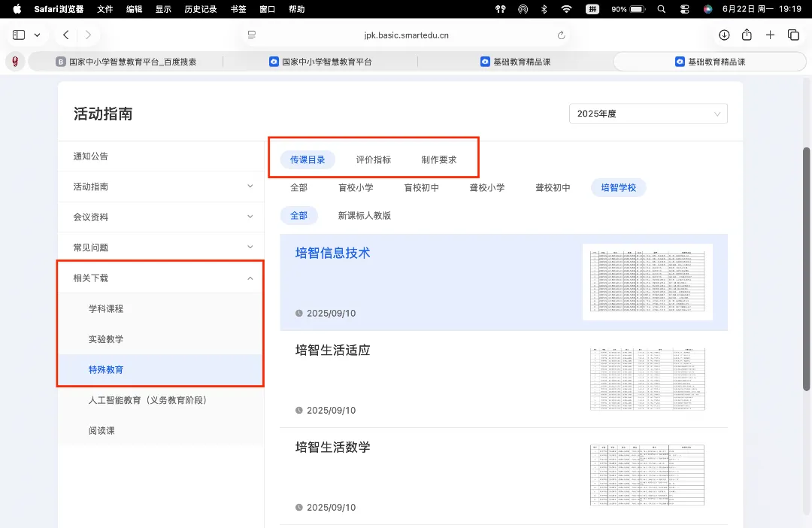The height and width of the screenshot is (528, 812).
Task: Click the Share icon in the toolbar
Action: 747,35
